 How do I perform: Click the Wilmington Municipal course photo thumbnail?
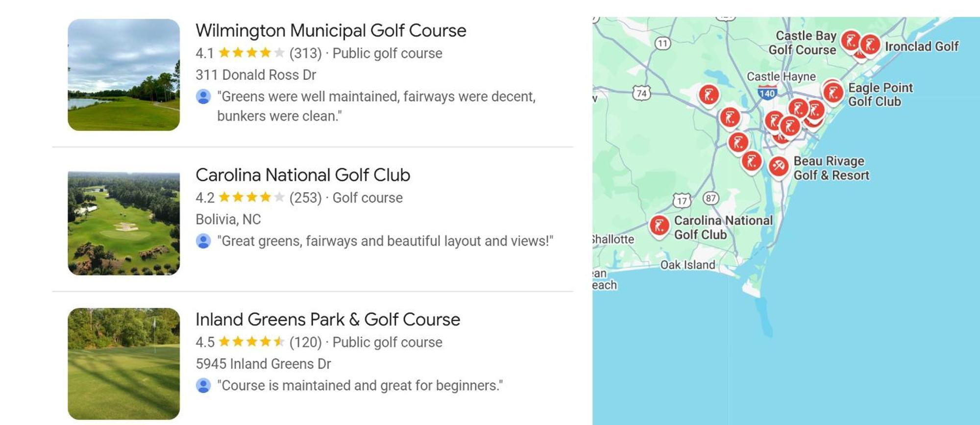pyautogui.click(x=123, y=75)
